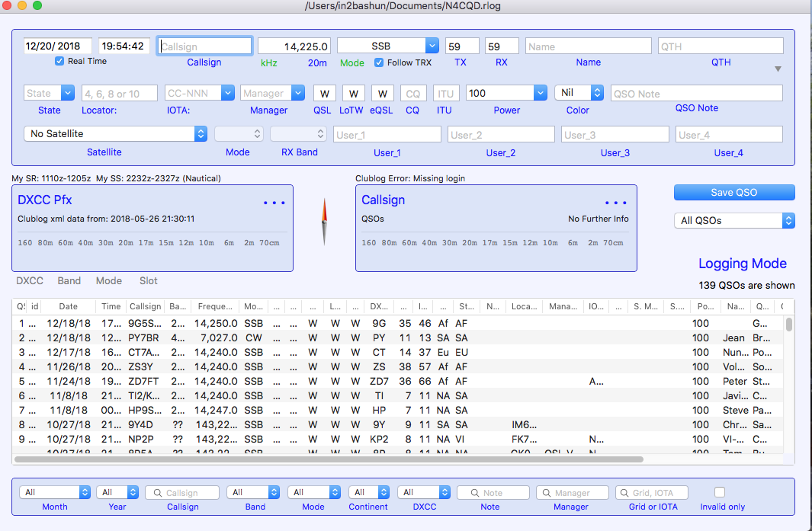Click search icon in Manager filter
812x531 pixels.
pos(546,493)
